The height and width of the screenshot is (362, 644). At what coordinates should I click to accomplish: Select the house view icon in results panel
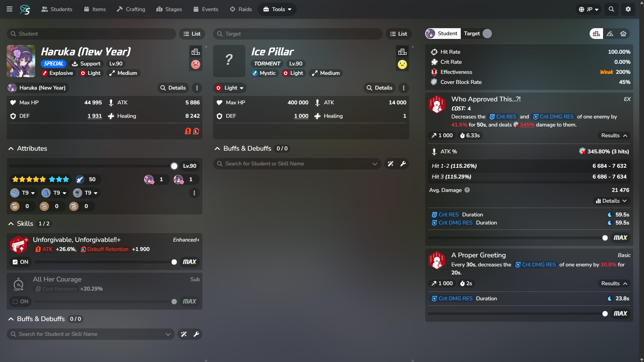tap(623, 34)
